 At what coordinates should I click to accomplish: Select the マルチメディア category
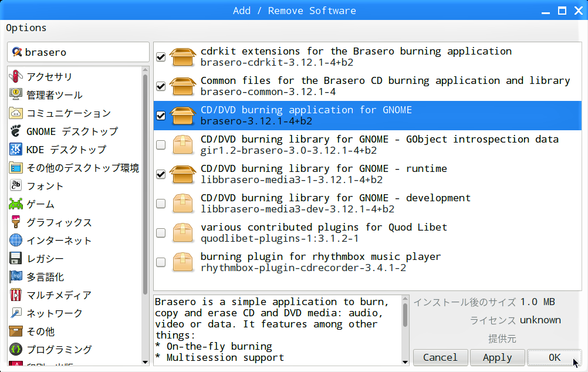tap(59, 295)
